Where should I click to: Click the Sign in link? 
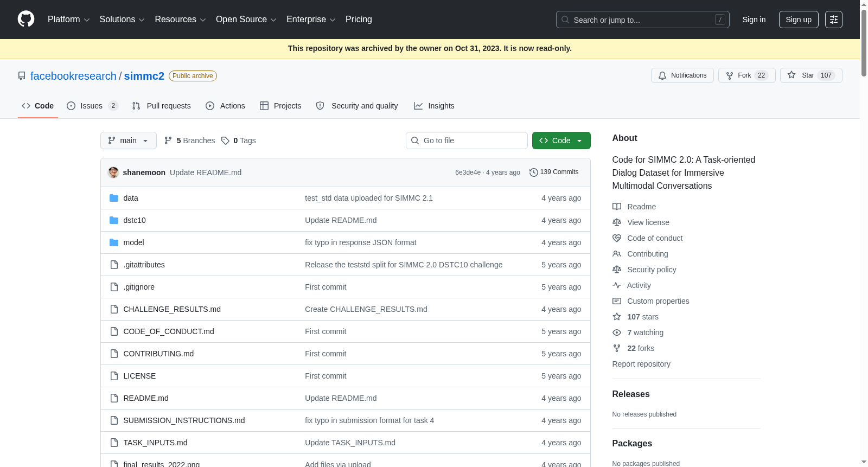tap(754, 20)
